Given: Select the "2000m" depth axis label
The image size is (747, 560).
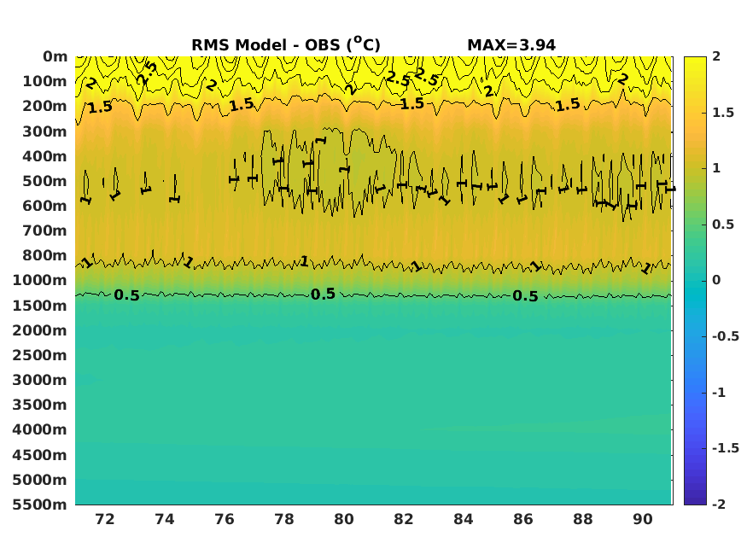Looking at the screenshot, I should (40, 330).
